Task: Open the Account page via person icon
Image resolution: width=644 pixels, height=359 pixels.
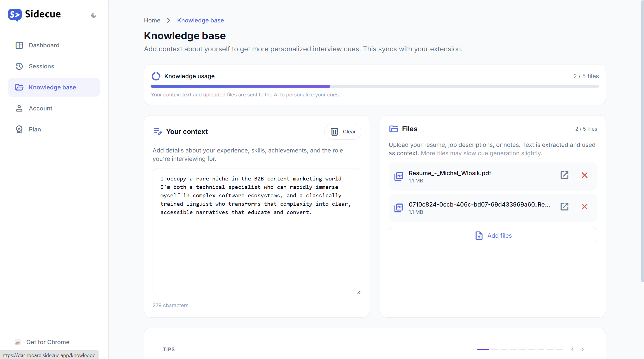Action: pos(19,108)
